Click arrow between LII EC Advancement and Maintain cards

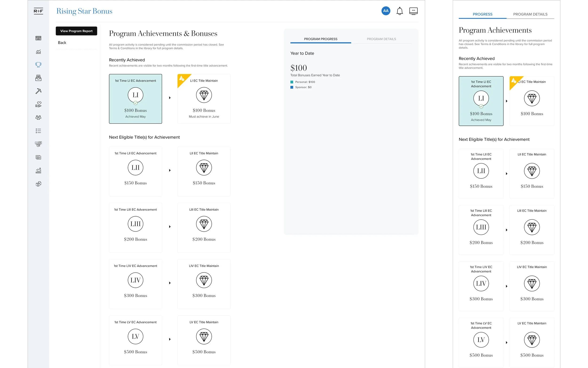[170, 170]
